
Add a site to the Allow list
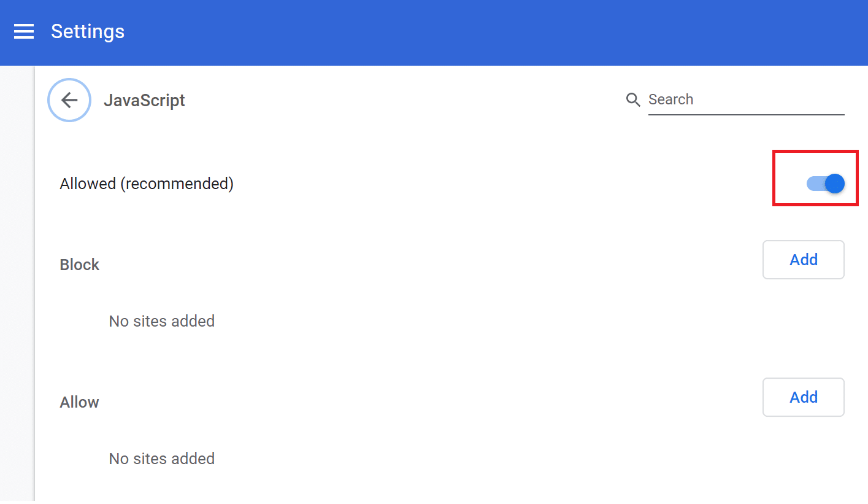(803, 397)
